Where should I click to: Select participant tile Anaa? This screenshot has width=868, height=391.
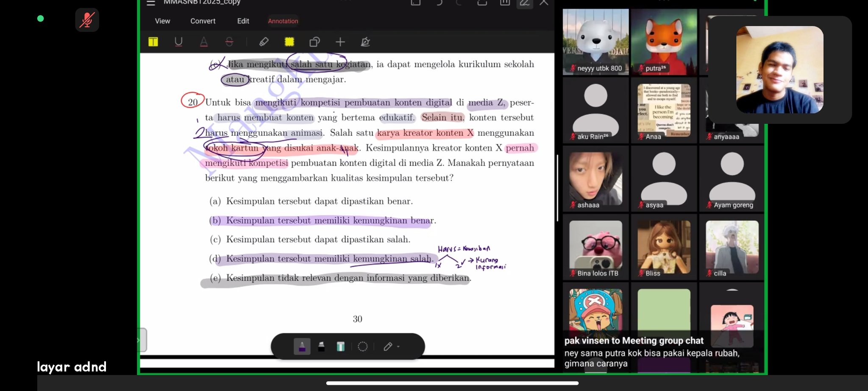[664, 110]
